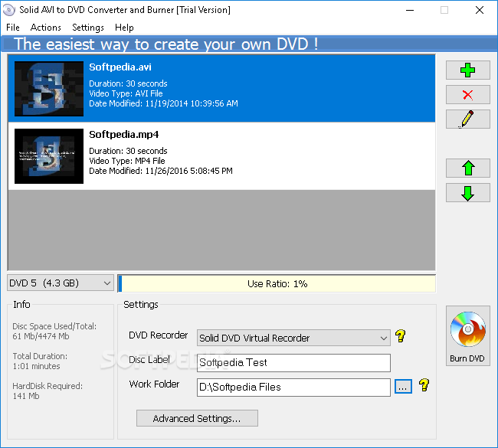Select the Softpedia.avi thumbnail
This screenshot has height=448, width=498.
click(49, 89)
